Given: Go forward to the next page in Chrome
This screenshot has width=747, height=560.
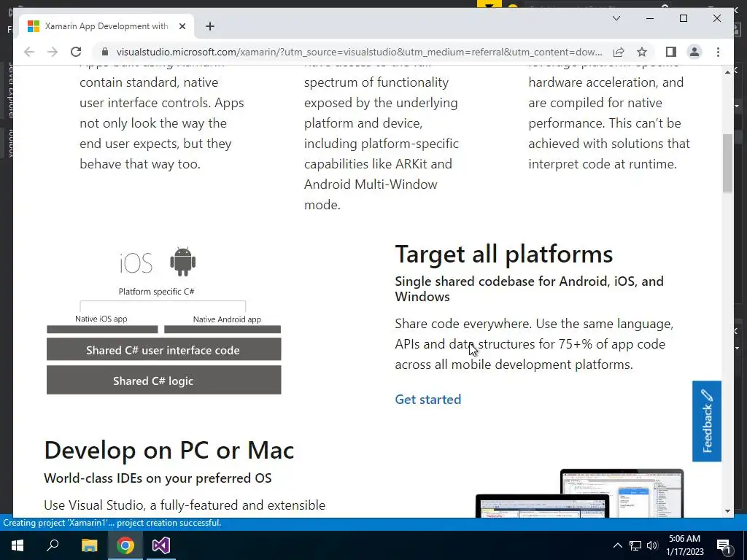Looking at the screenshot, I should 53,52.
